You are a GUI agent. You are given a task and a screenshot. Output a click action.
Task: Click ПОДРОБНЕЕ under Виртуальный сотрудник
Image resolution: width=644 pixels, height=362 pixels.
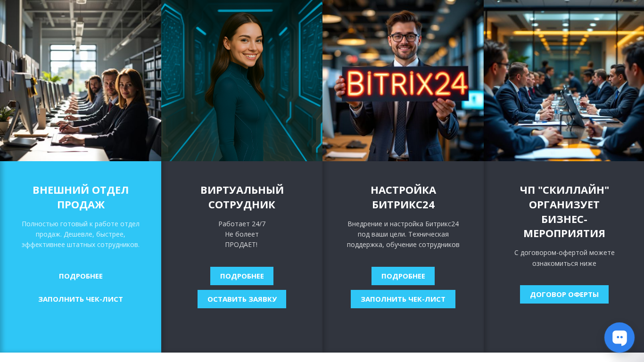(x=242, y=276)
